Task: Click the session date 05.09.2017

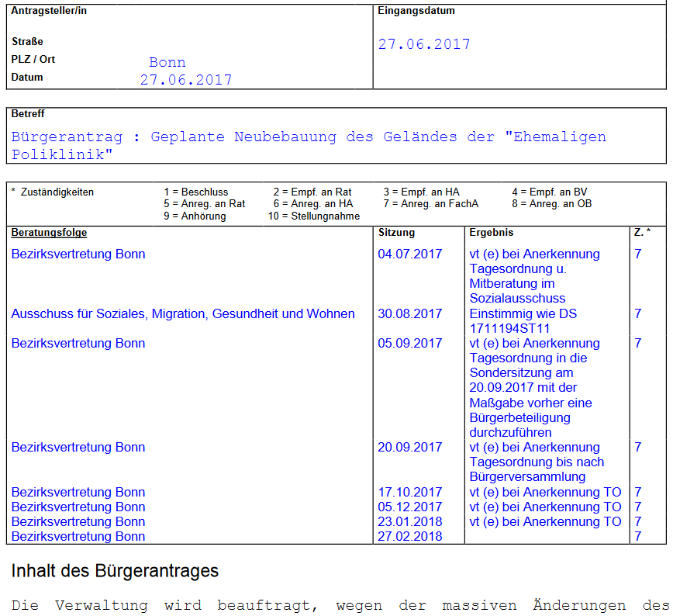Action: point(409,343)
